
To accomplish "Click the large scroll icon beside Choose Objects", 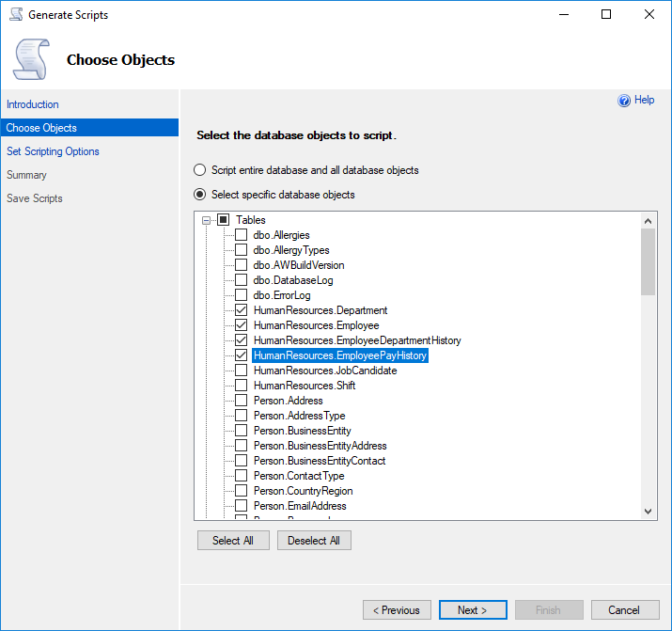I will coord(31,59).
